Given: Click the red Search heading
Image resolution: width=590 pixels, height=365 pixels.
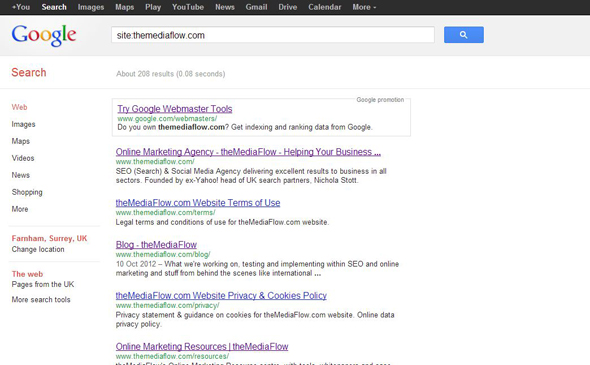Looking at the screenshot, I should tap(29, 72).
